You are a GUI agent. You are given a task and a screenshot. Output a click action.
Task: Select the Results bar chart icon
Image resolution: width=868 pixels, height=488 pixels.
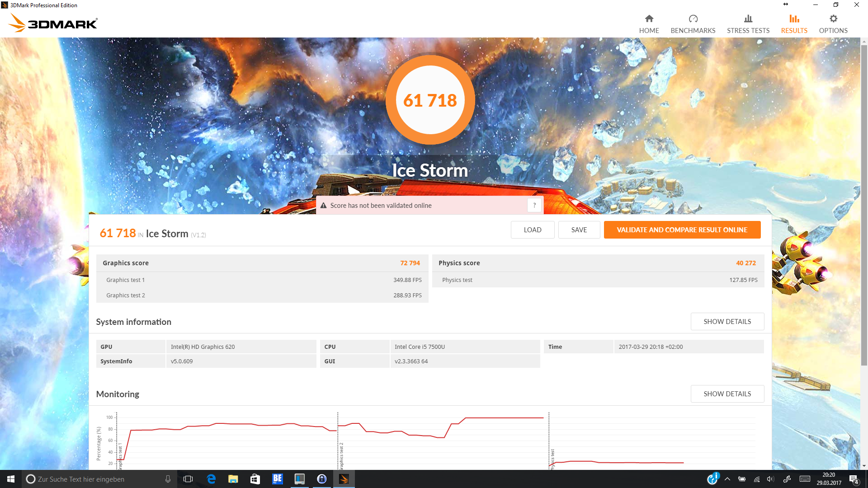pyautogui.click(x=794, y=19)
